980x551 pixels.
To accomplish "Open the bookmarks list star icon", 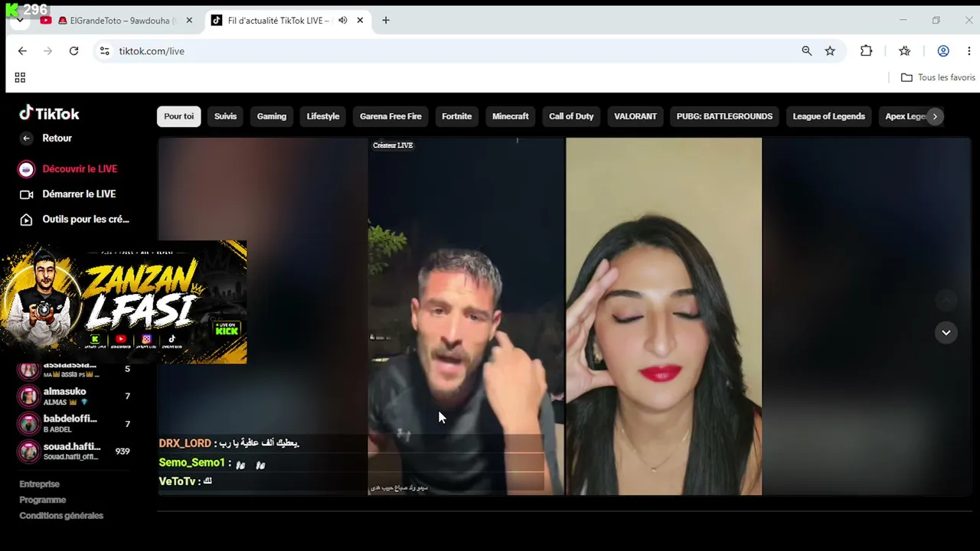I will 904,51.
